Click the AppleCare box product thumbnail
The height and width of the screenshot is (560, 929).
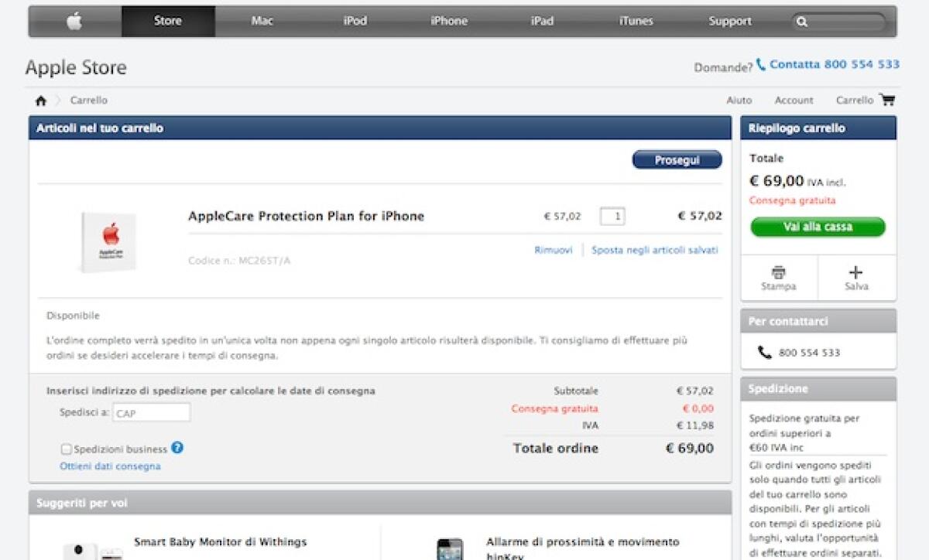tap(108, 242)
